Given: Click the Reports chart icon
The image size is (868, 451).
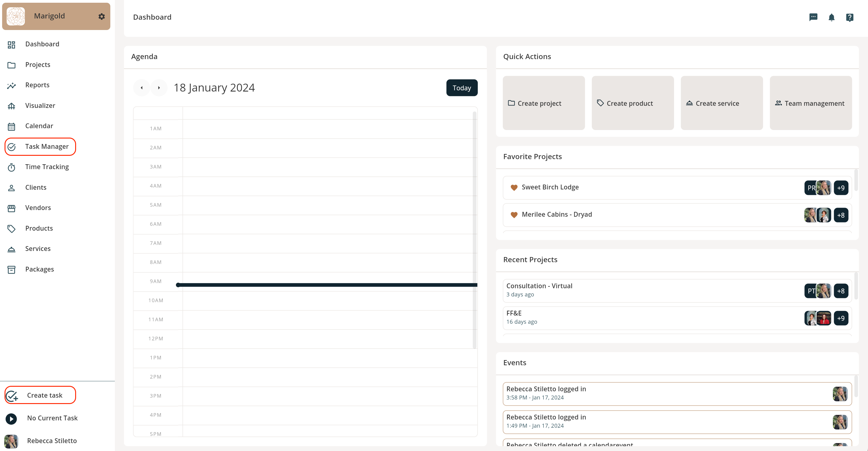Looking at the screenshot, I should point(12,85).
